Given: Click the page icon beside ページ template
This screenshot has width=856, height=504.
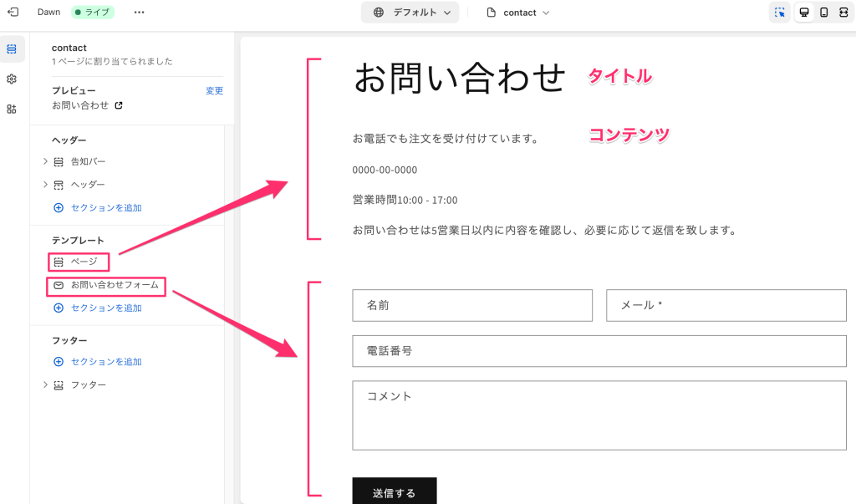Looking at the screenshot, I should (59, 262).
